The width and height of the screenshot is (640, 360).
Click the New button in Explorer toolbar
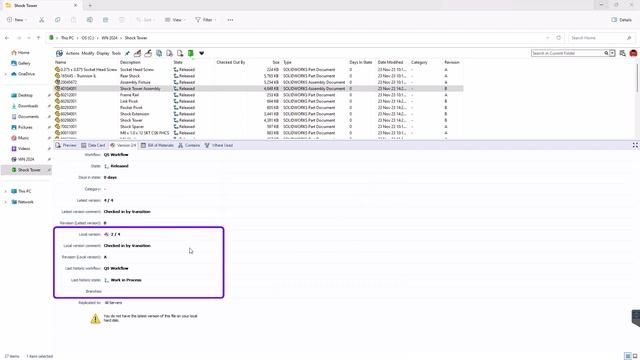coord(16,20)
